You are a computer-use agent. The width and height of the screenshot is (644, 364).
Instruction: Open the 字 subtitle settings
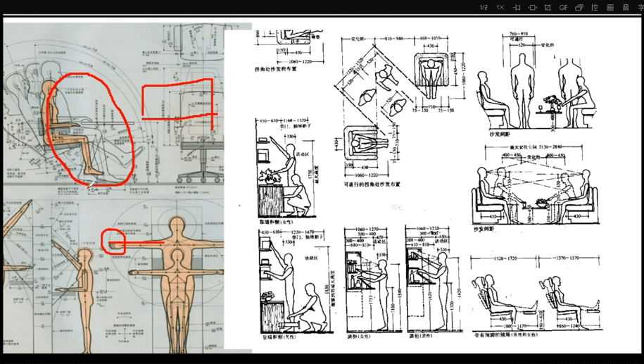[x=640, y=7]
